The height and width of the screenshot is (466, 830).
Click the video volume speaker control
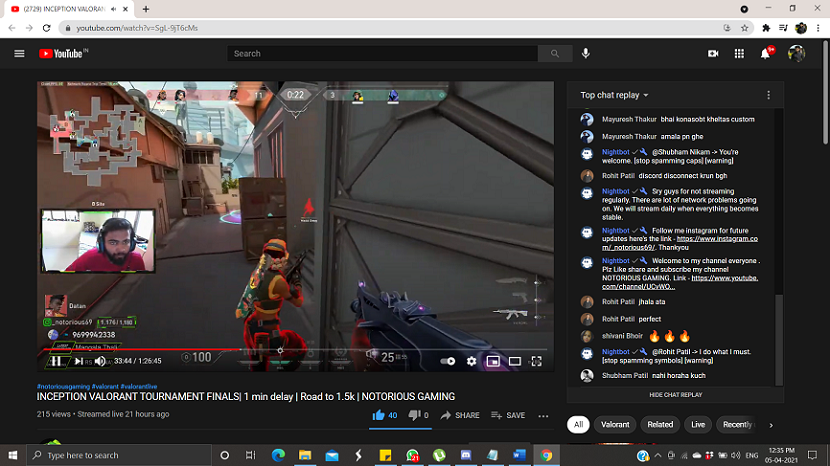pos(100,361)
